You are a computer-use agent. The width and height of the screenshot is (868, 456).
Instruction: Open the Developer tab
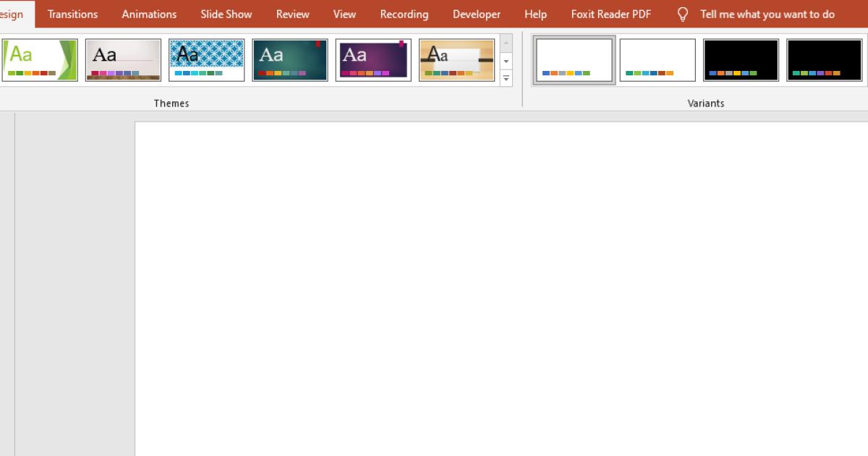[x=476, y=14]
